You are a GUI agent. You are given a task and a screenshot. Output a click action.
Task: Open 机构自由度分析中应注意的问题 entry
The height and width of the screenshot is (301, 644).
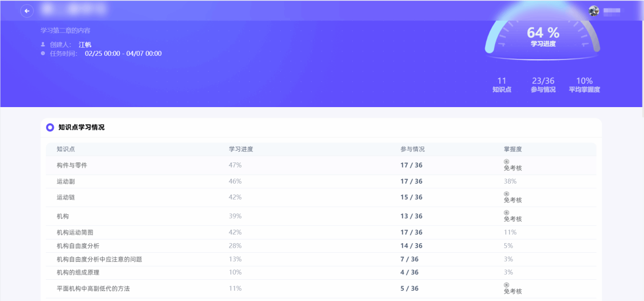(100, 259)
